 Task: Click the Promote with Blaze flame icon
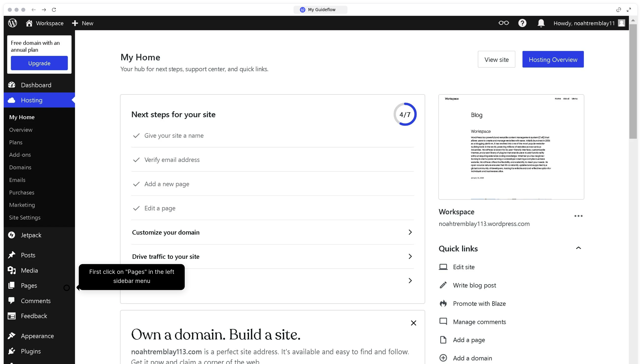pos(443,303)
